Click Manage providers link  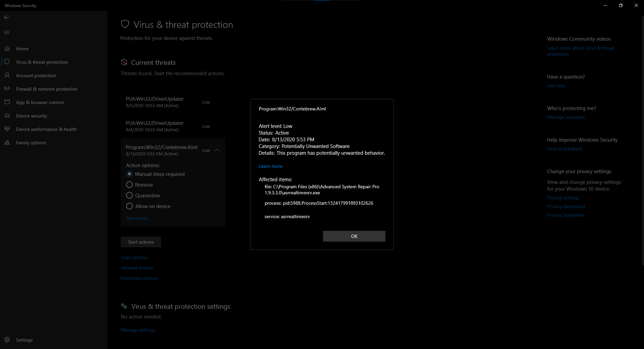click(566, 117)
